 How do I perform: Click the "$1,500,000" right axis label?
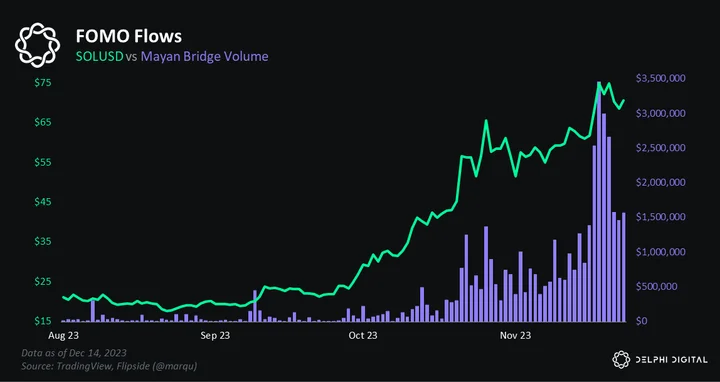(661, 217)
